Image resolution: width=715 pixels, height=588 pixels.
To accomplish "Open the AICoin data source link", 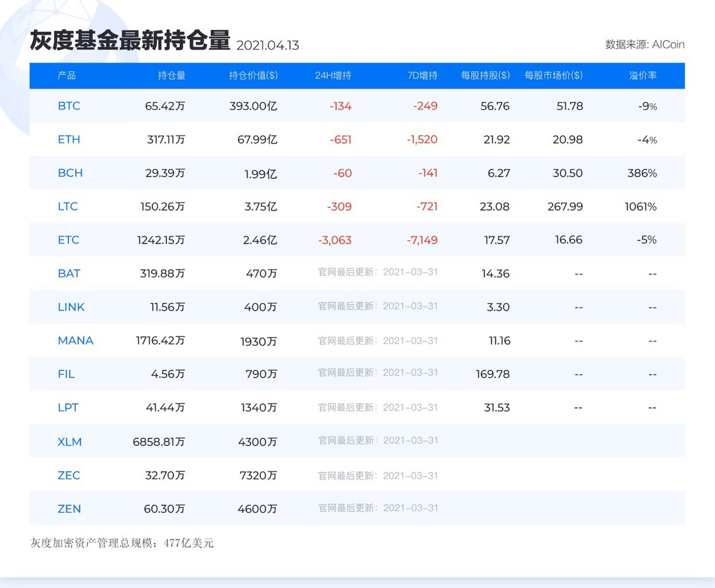I will click(x=669, y=45).
